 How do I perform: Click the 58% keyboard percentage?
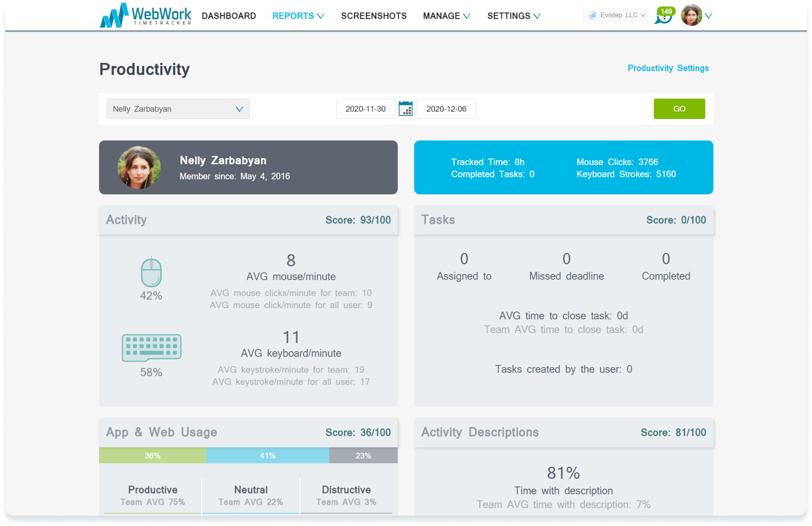151,372
